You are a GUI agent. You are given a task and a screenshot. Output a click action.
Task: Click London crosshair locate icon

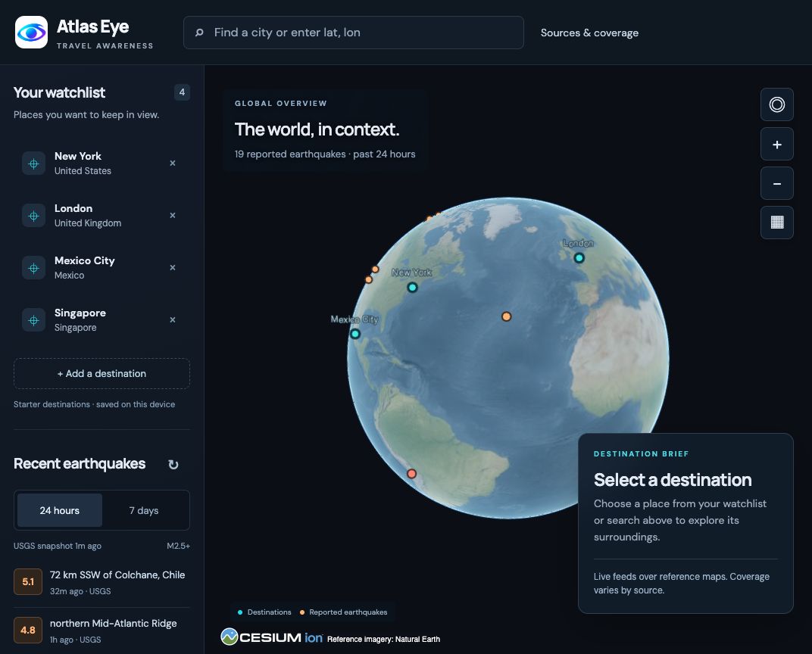(x=33, y=216)
